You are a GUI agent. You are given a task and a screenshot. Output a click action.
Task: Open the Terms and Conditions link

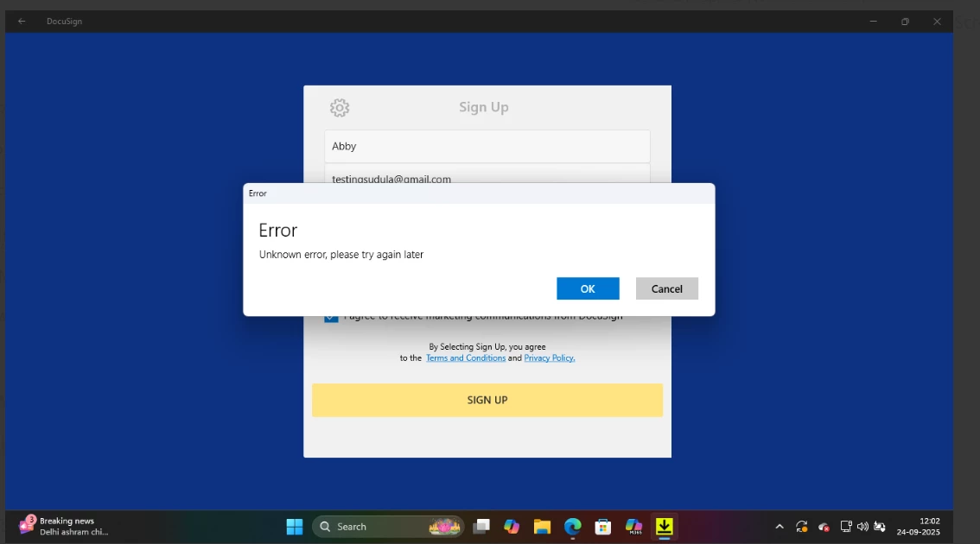point(466,357)
